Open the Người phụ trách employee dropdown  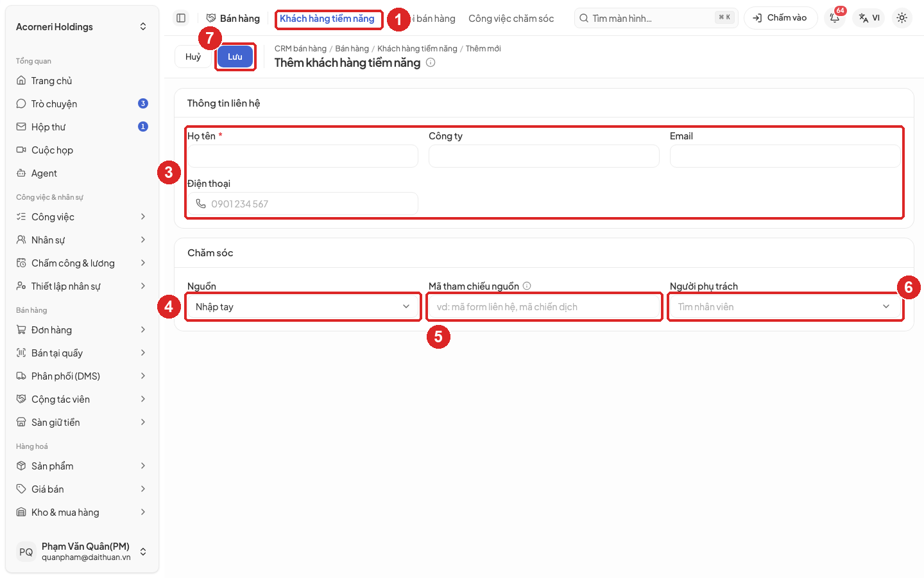(785, 306)
